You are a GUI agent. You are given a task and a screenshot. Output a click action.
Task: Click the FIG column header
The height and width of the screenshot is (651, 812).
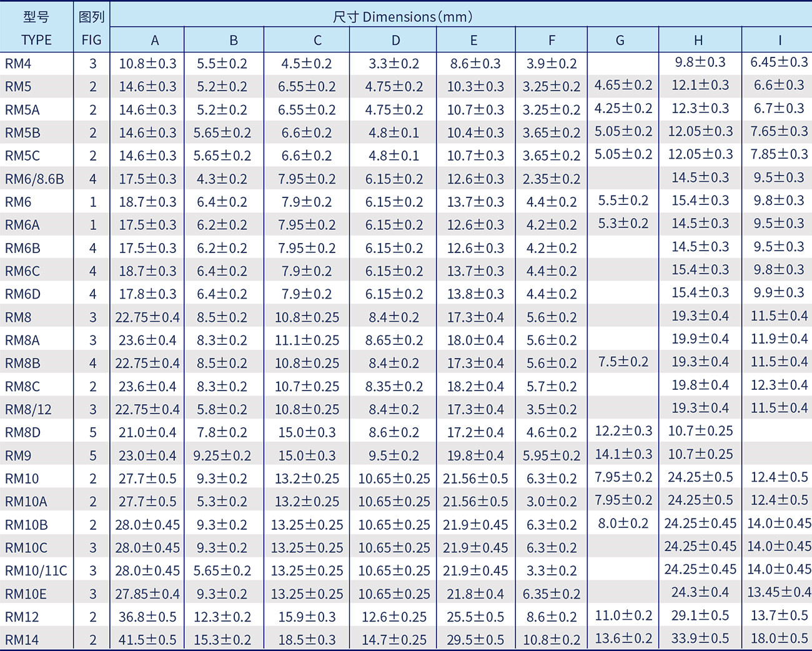(x=91, y=40)
